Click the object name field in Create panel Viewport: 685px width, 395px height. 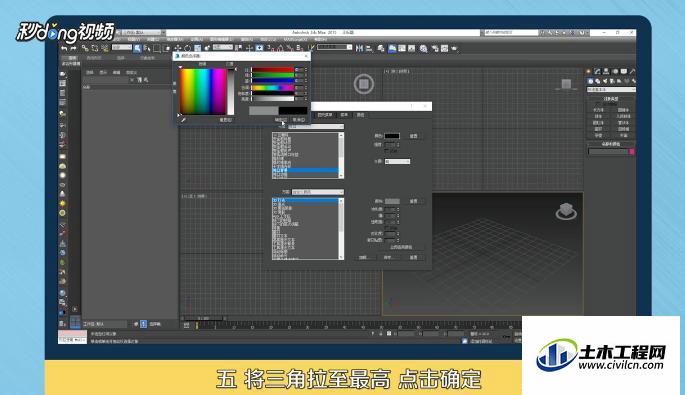click(608, 152)
